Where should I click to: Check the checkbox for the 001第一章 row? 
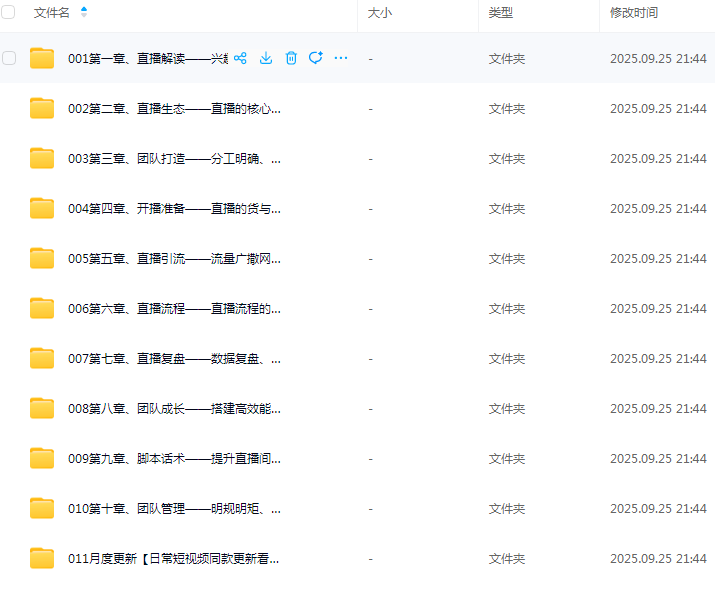pyautogui.click(x=9, y=58)
